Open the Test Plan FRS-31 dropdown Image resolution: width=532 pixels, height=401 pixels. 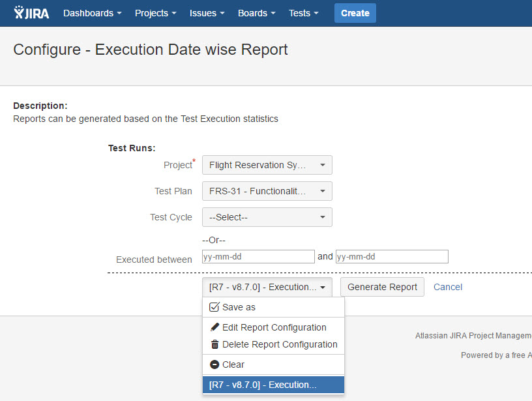click(x=267, y=191)
